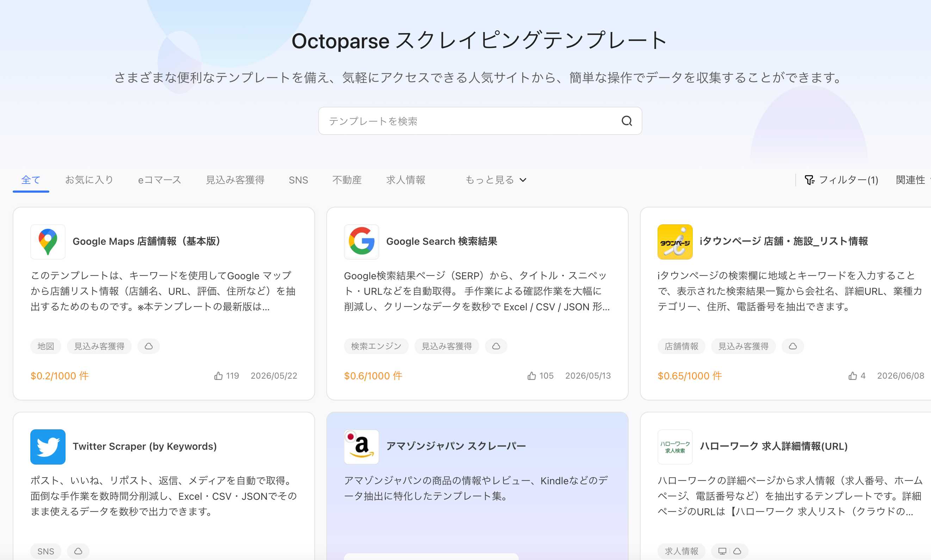Open Google Search 検索結果 title

pyautogui.click(x=442, y=242)
